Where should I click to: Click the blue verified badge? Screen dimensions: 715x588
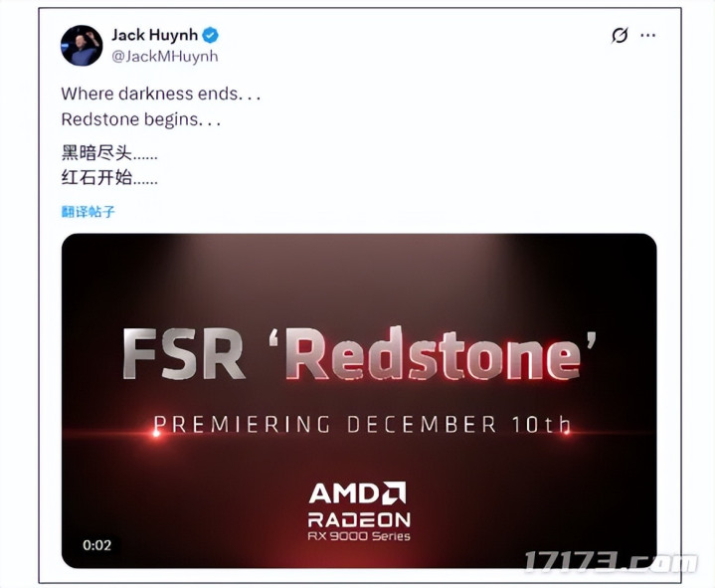pos(211,35)
